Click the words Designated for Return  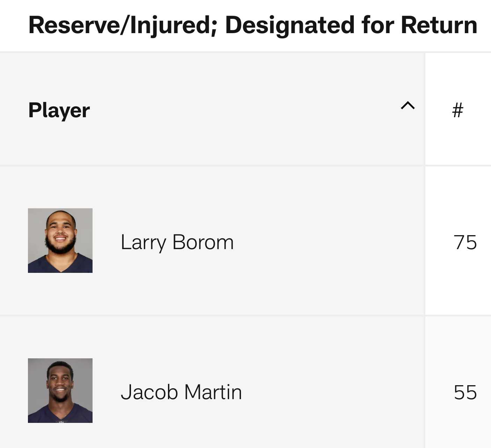pos(351,25)
